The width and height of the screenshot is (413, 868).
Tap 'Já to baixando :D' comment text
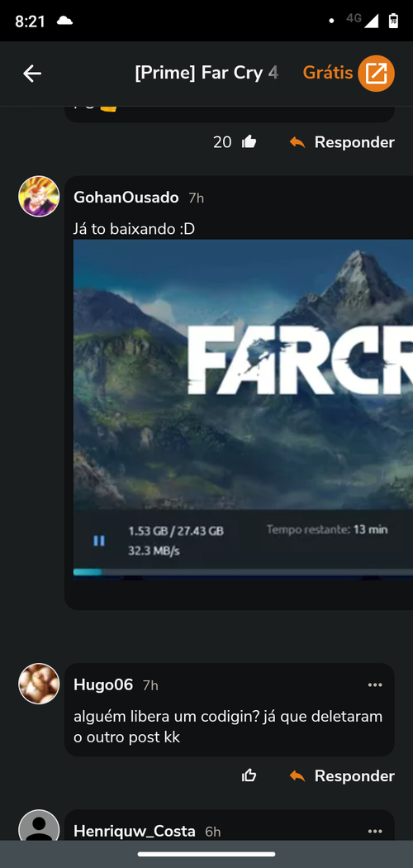tap(135, 229)
